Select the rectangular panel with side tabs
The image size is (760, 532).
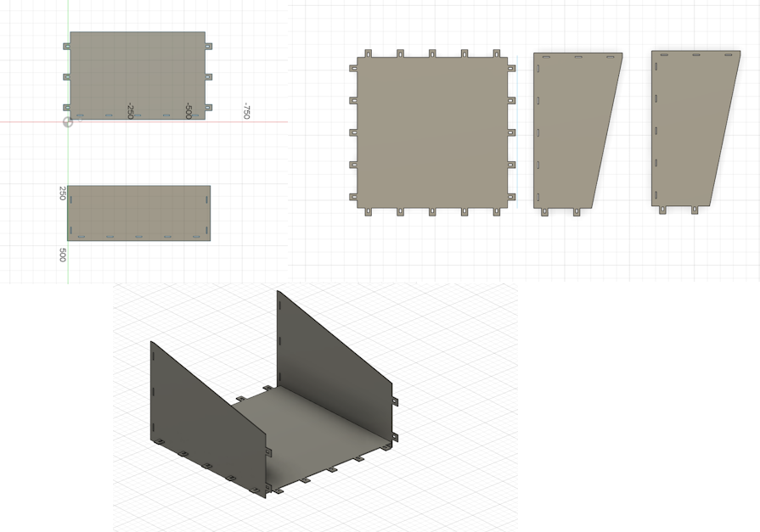(138, 76)
